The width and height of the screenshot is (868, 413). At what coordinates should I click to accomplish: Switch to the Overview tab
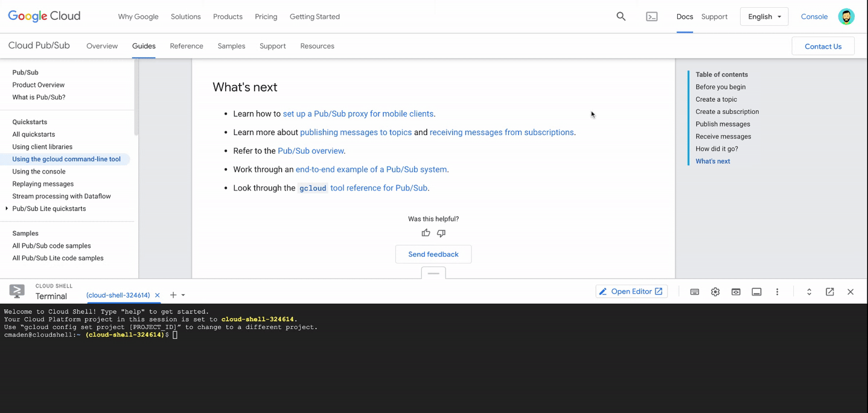tap(102, 46)
